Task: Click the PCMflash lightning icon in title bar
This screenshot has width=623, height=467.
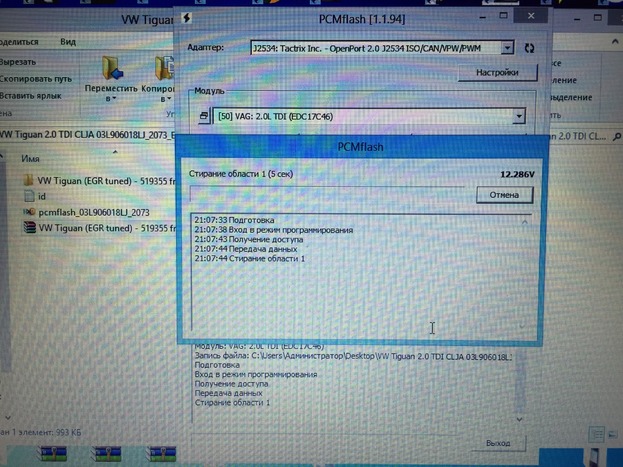Action: [188, 15]
